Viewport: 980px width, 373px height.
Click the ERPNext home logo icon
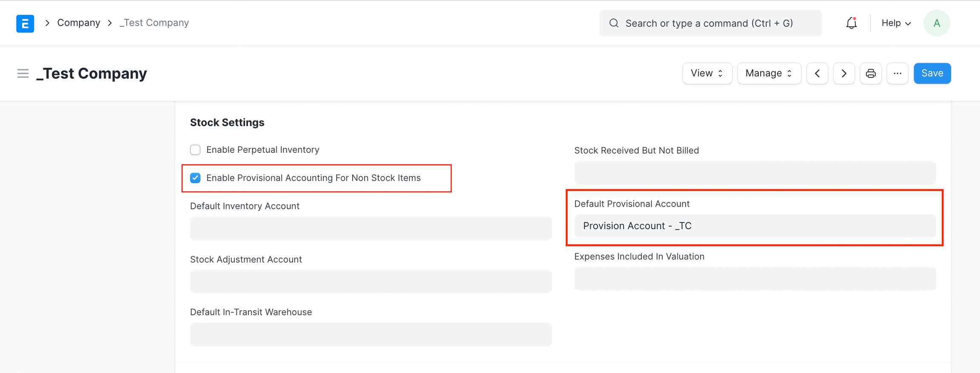25,23
